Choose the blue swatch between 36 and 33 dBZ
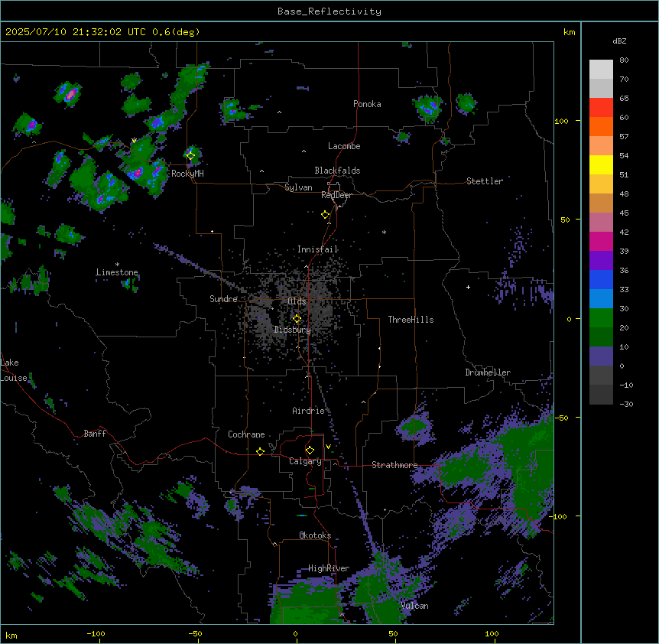659x644 pixels. click(x=601, y=280)
